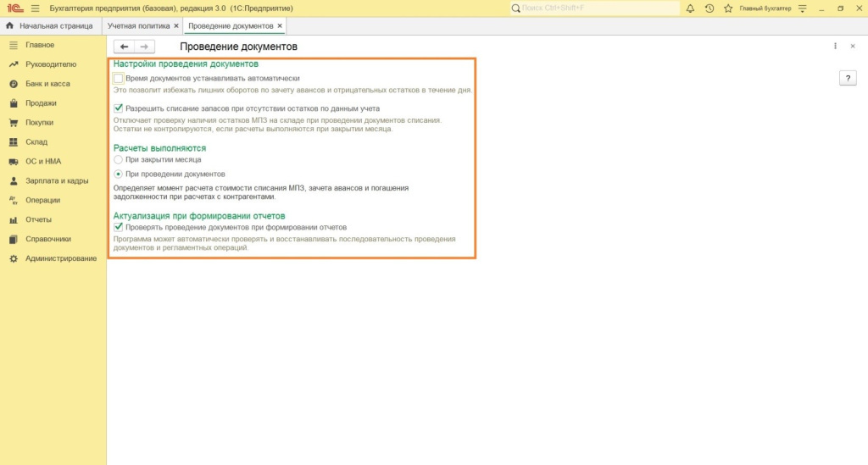Uncheck 'Разрешить списание запасов' checkbox

point(119,108)
